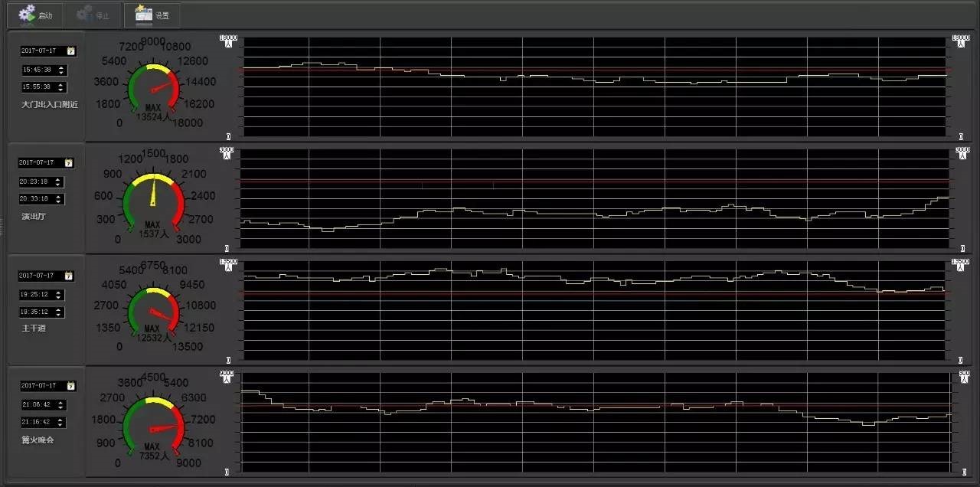980x487 pixels.
Task: Adjust the 21:16:42 time spinner arrows
Action: click(x=61, y=422)
